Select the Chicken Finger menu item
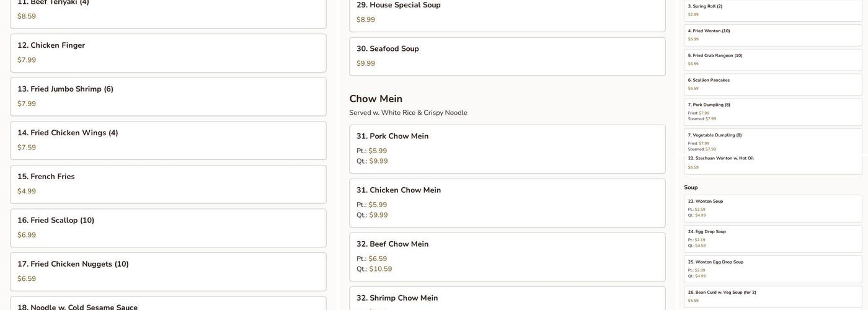This screenshot has height=310, width=868. coord(168,53)
